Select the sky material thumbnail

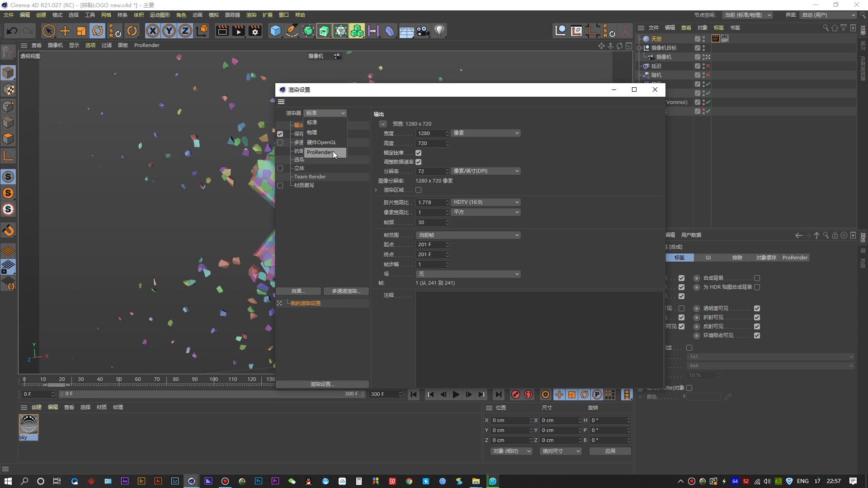(28, 424)
